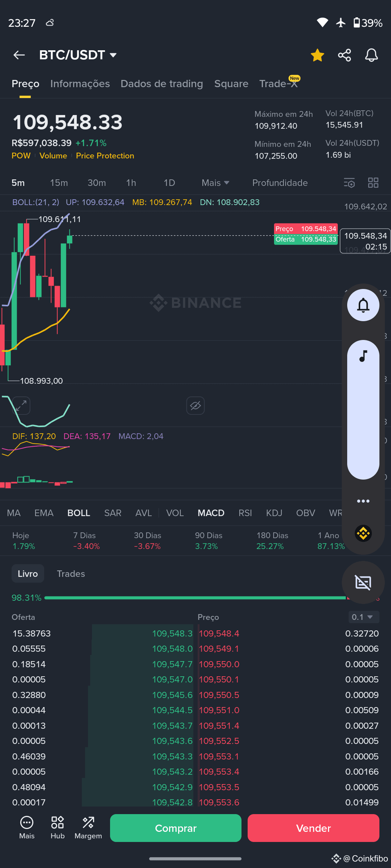Toggle the AVL indicator

point(143,513)
